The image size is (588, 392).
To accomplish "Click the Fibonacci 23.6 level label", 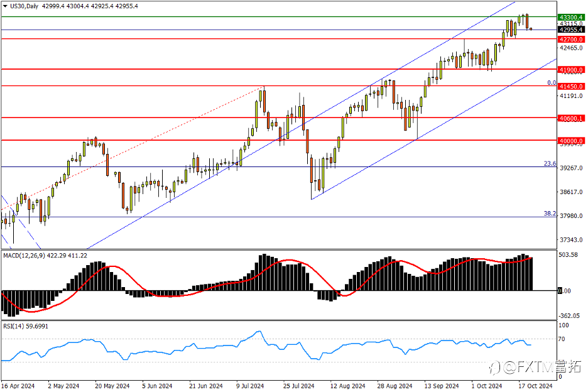I will pos(550,164).
